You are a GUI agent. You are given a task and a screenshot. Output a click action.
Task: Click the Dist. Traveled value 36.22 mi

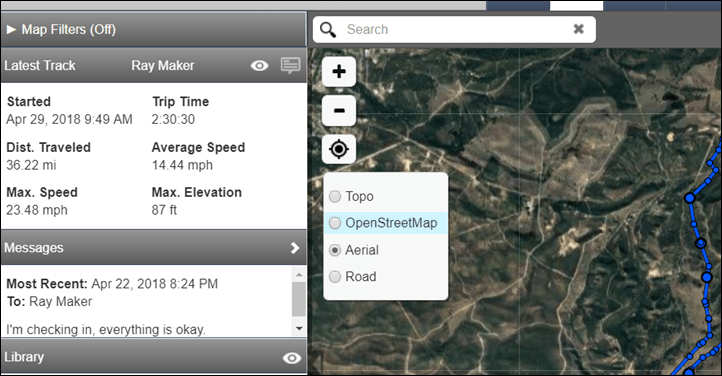click(31, 165)
